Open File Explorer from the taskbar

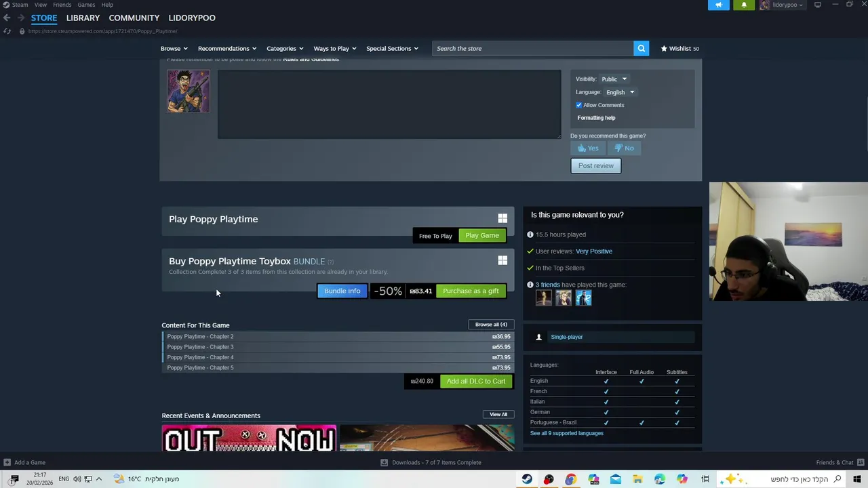tap(637, 479)
